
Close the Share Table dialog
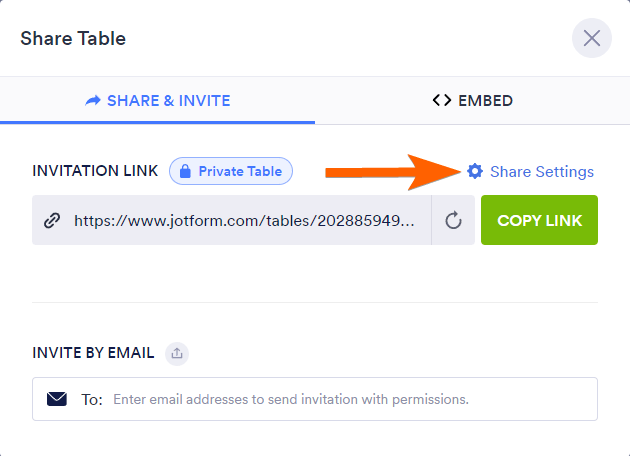click(x=591, y=39)
